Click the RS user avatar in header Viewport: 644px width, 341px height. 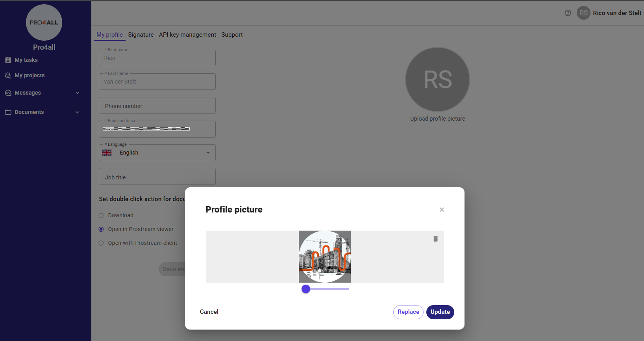click(x=583, y=13)
